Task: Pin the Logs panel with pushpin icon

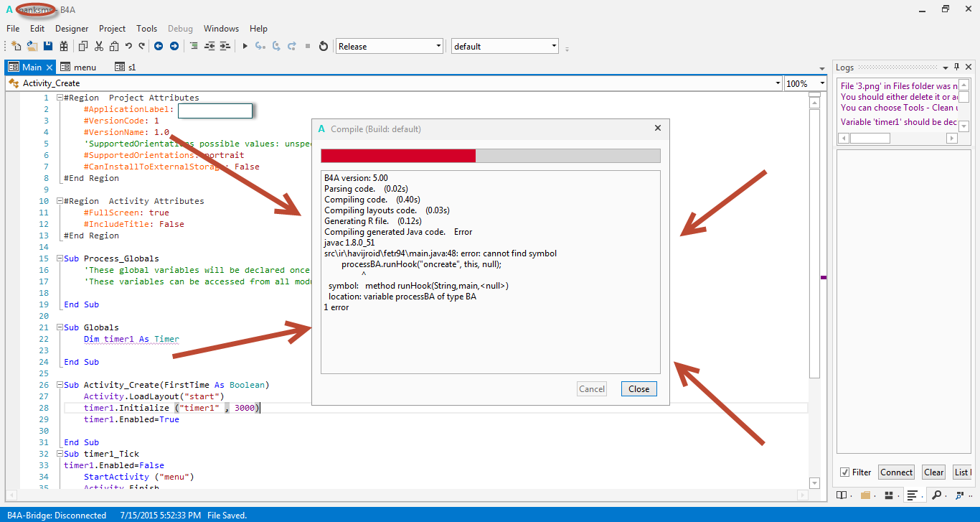Action: (956, 67)
